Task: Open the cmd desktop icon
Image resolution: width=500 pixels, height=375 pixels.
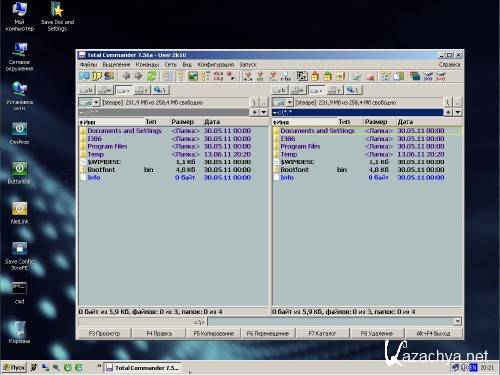Action: (x=19, y=293)
